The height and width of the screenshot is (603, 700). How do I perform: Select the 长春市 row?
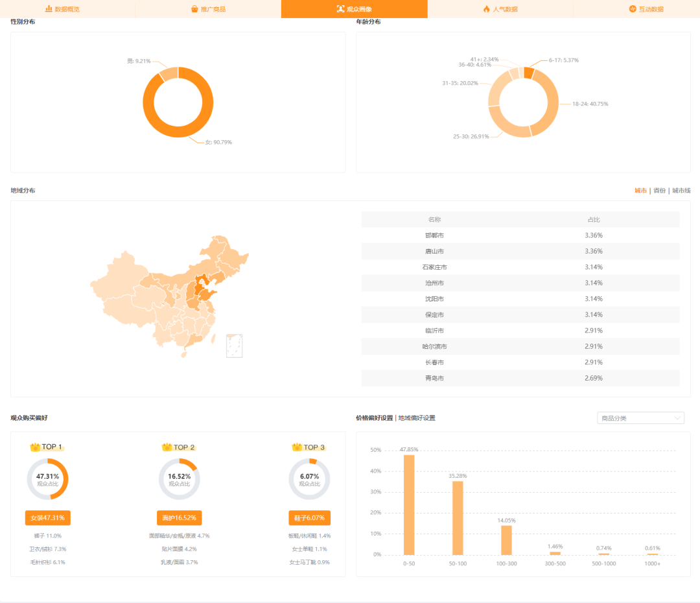pyautogui.click(x=520, y=362)
